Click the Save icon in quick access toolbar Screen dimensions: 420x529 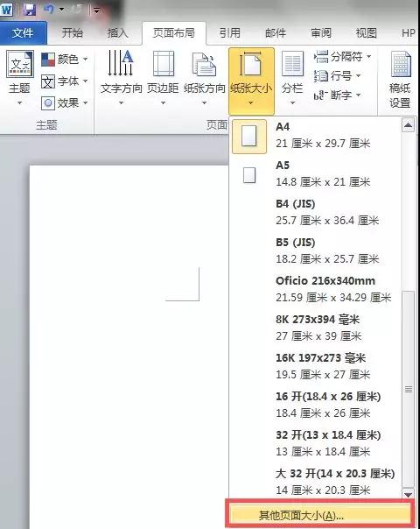point(30,9)
